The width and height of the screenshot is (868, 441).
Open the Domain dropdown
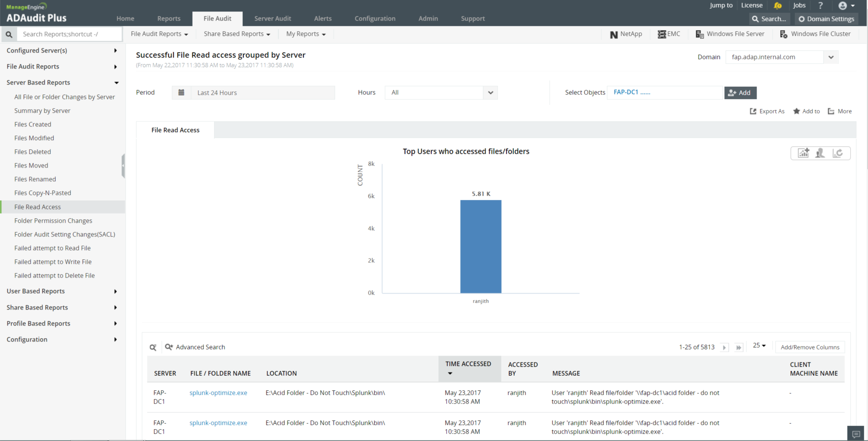831,57
